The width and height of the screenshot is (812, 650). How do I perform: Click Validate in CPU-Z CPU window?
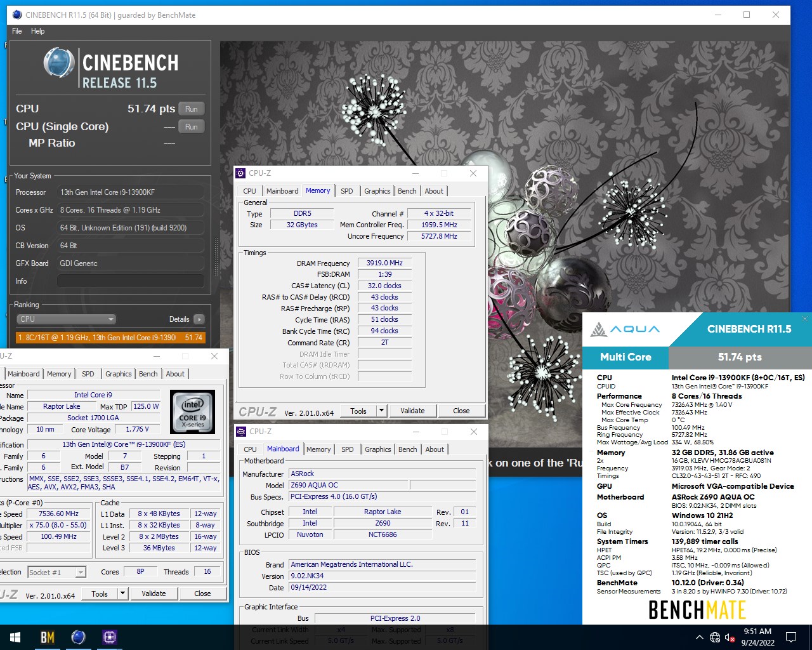click(154, 594)
